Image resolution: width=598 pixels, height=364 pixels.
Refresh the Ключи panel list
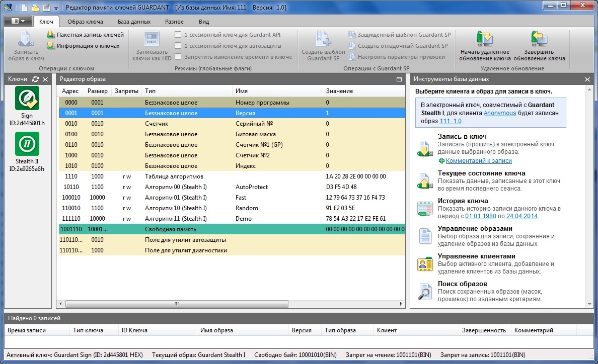[35, 79]
